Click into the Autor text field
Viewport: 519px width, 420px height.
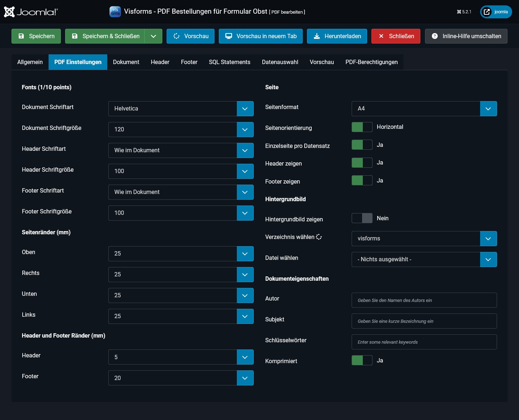click(424, 300)
